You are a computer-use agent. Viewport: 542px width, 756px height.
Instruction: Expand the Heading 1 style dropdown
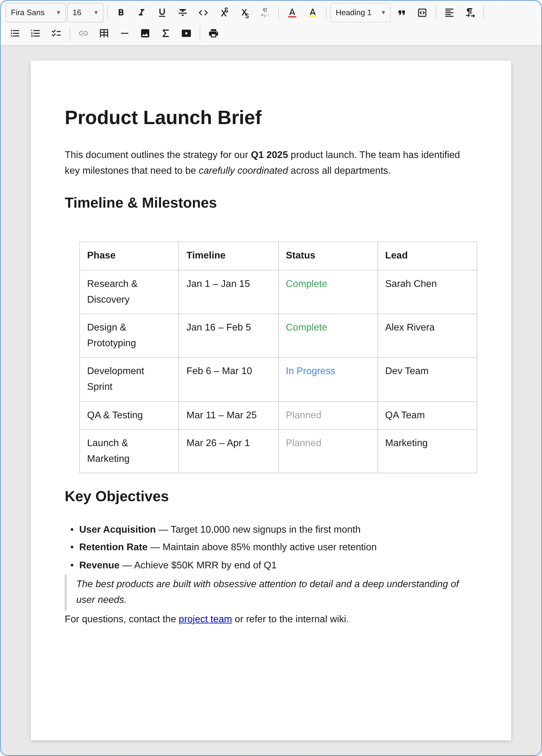coord(361,13)
